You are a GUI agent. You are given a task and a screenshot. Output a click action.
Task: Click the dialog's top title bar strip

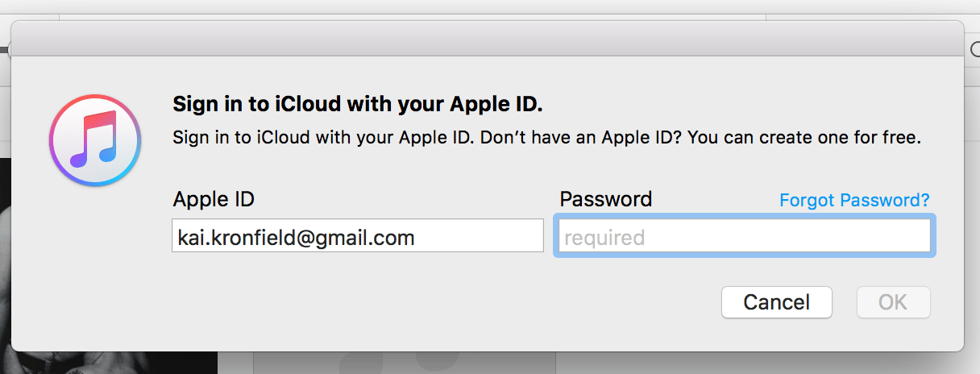[x=488, y=39]
